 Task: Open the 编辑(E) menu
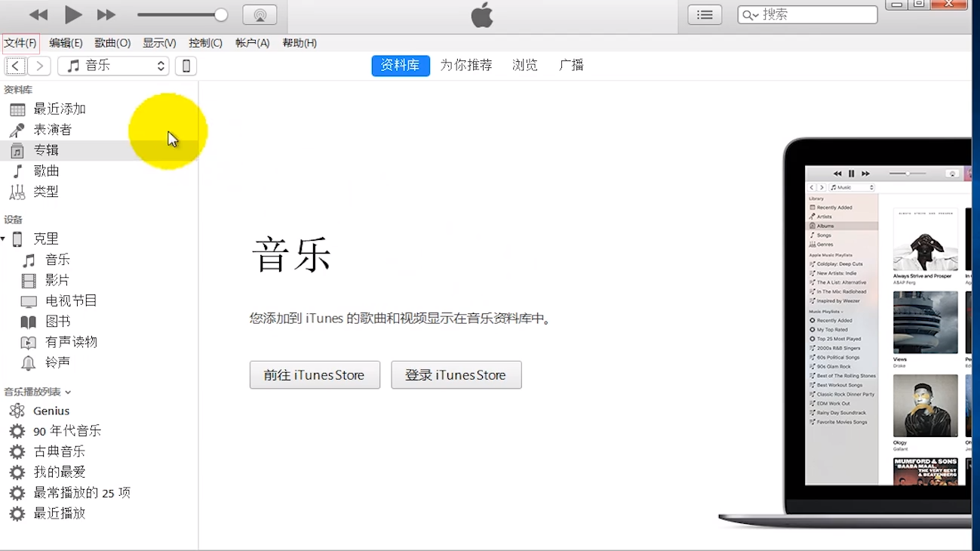pyautogui.click(x=66, y=43)
